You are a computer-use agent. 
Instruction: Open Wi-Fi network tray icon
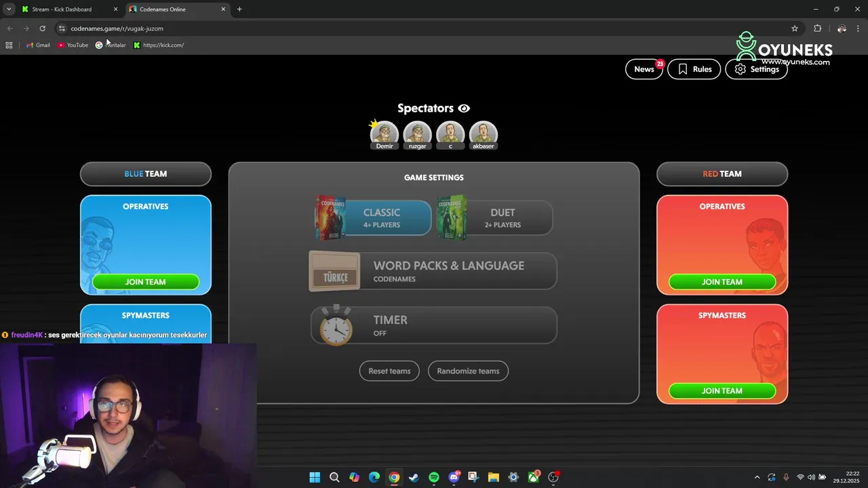(800, 477)
